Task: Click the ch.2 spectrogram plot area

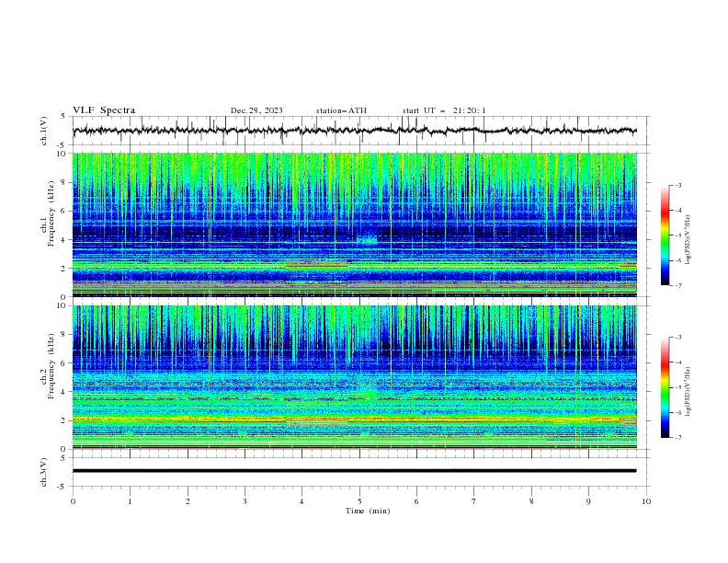Action: [355, 377]
